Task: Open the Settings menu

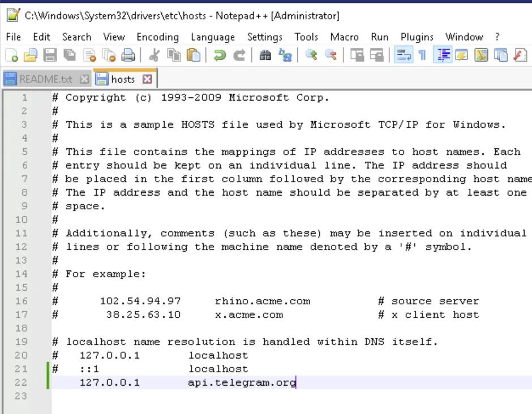Action: tap(265, 37)
